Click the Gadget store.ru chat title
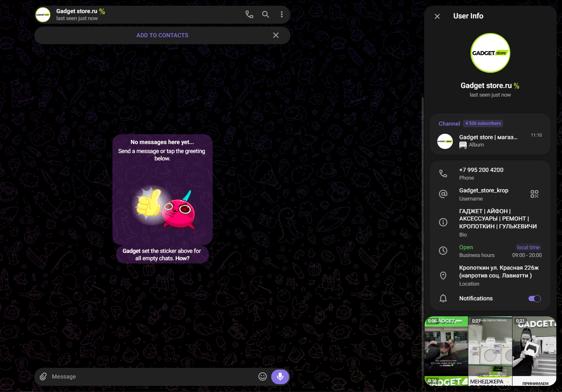Viewport: 562px width, 392px height. pyautogui.click(x=77, y=11)
